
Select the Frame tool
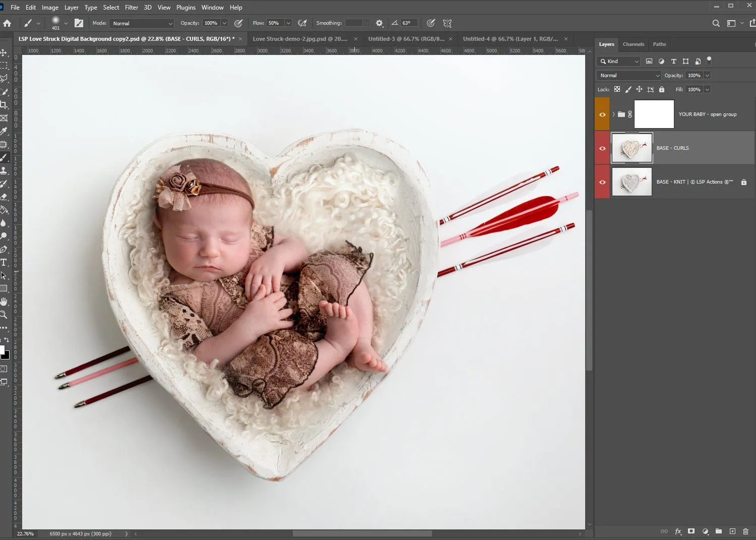point(4,118)
